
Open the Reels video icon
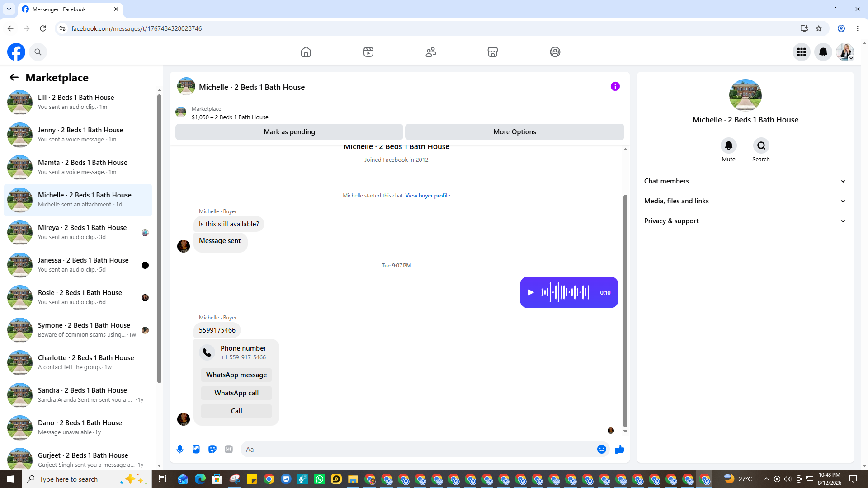click(368, 52)
